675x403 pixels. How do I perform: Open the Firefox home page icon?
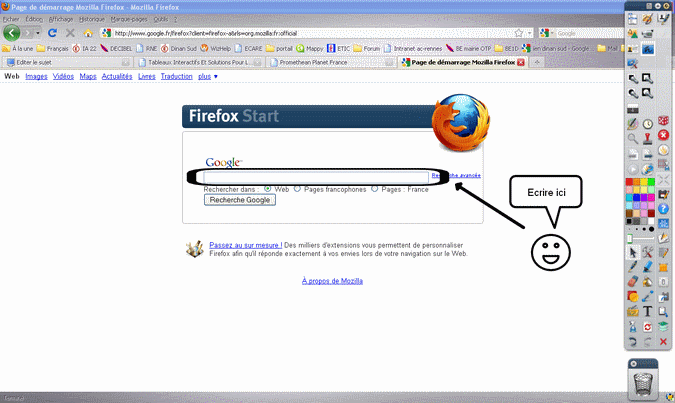88,33
